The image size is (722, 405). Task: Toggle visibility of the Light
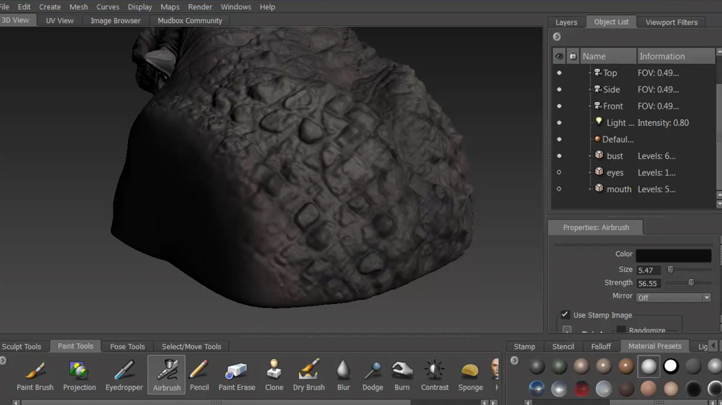(x=559, y=122)
